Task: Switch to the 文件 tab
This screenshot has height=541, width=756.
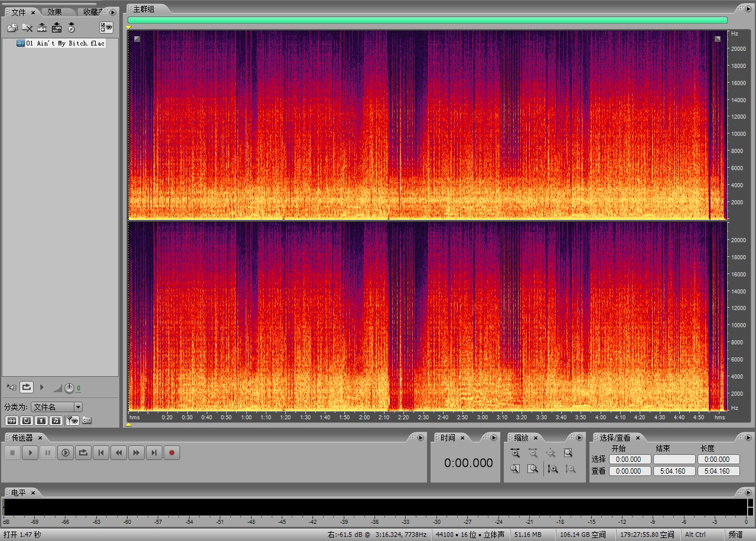Action: click(x=19, y=12)
